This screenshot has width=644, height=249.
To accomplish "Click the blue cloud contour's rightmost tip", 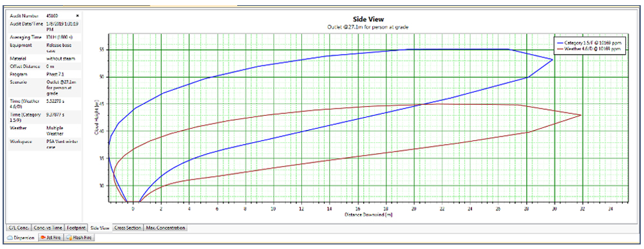I will pos(553,59).
